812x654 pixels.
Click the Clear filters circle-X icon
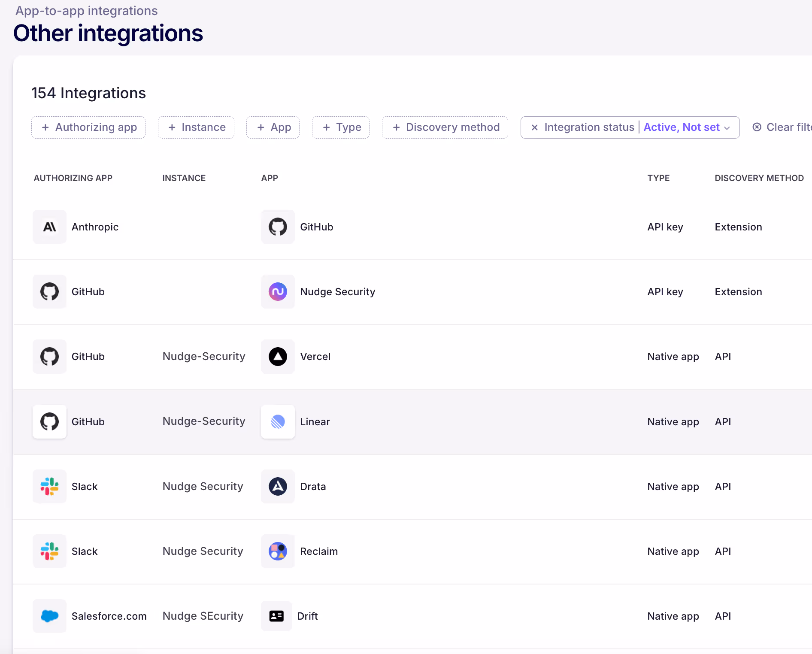click(757, 127)
